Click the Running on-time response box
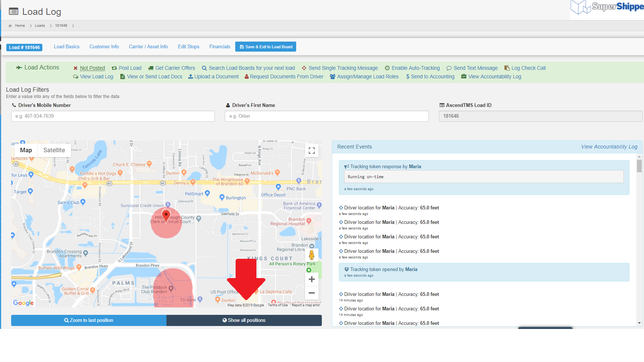 pos(484,177)
